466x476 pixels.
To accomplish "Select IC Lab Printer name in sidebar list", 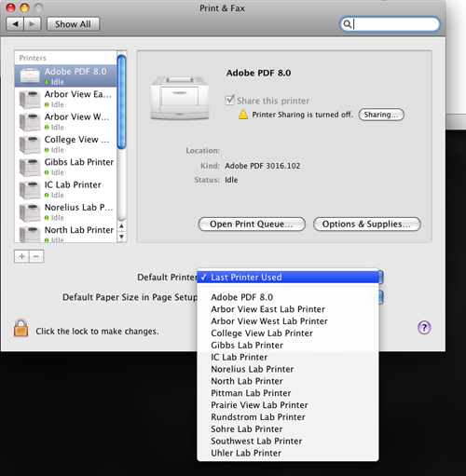I will coord(73,184).
